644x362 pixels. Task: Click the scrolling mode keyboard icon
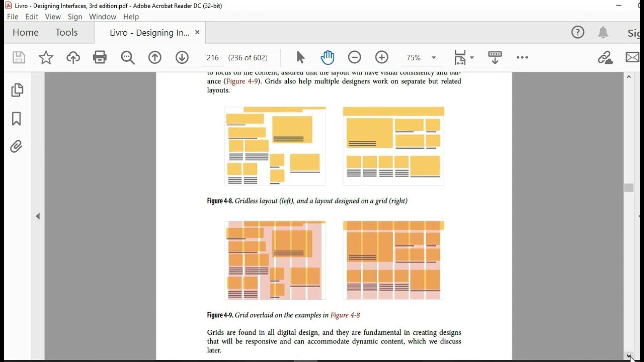point(495,57)
